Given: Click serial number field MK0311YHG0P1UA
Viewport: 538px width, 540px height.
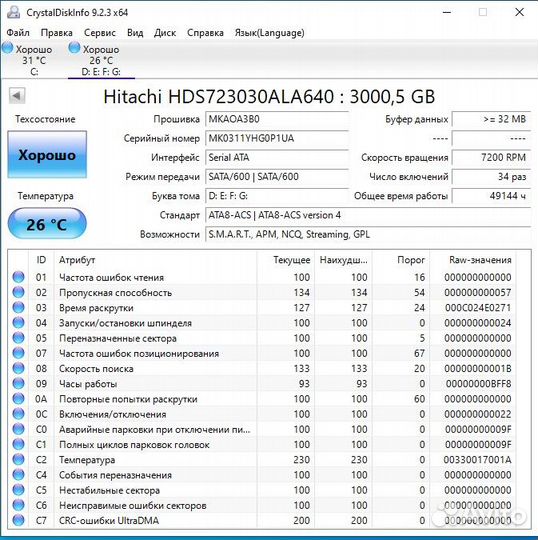Looking at the screenshot, I should click(x=277, y=139).
